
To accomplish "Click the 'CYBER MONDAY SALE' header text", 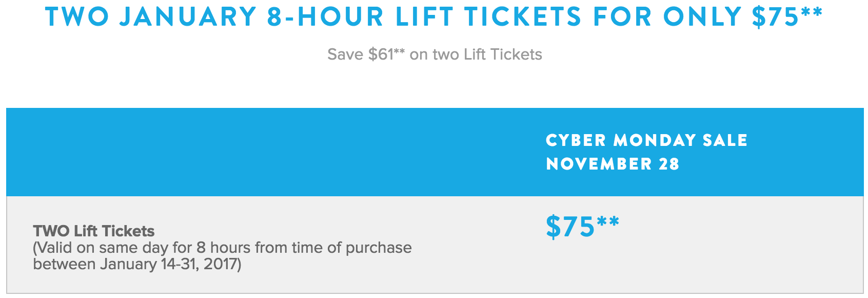I will pos(646,140).
